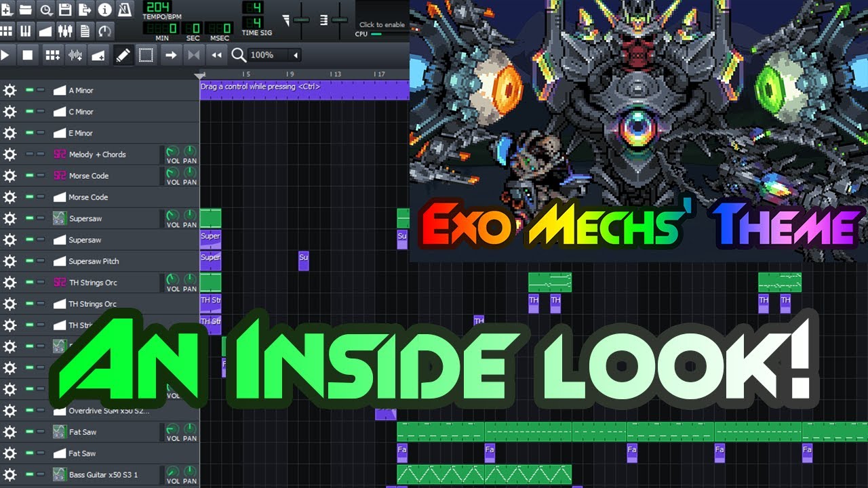Select the pencil draw mode
This screenshot has width=868, height=488.
pos(123,55)
